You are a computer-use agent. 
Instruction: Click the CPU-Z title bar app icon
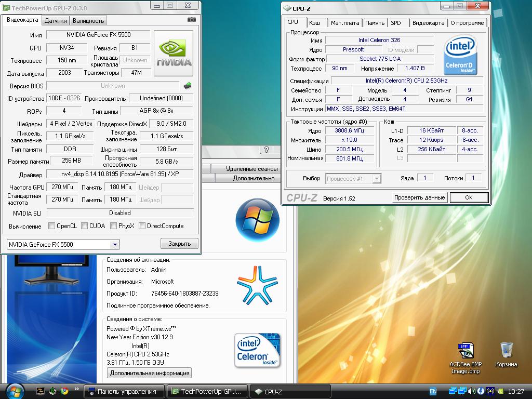(287, 8)
